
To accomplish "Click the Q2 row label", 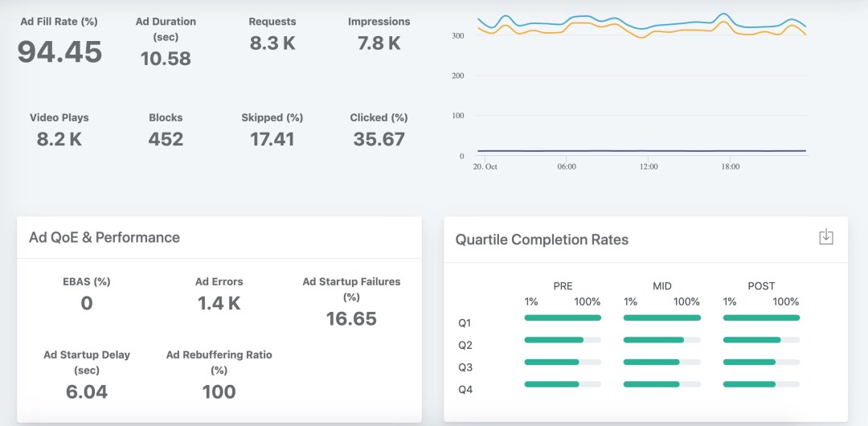I will [x=465, y=345].
